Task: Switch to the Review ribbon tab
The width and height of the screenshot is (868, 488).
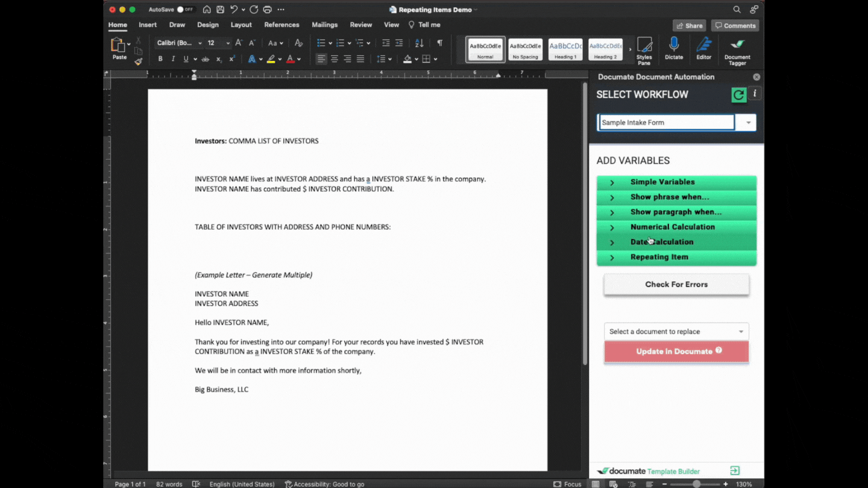Action: 360,25
